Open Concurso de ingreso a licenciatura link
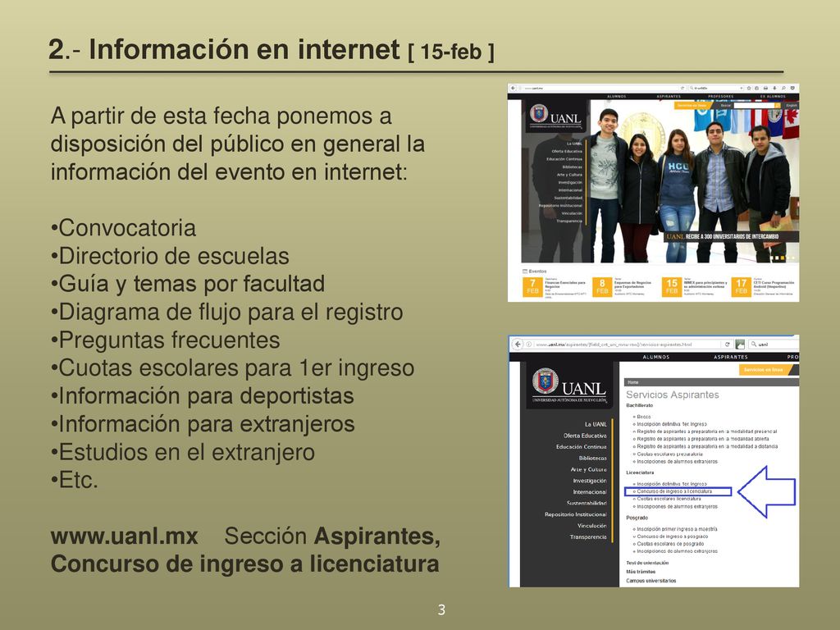840x630 pixels. [x=674, y=491]
